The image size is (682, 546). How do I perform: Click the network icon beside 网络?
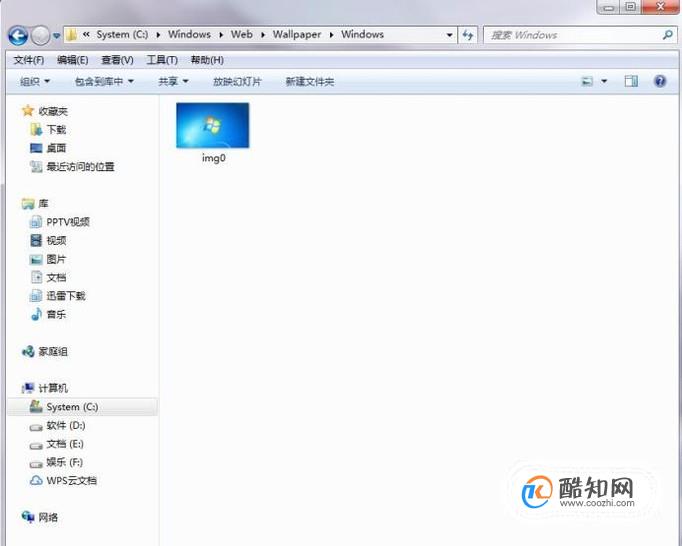click(28, 517)
